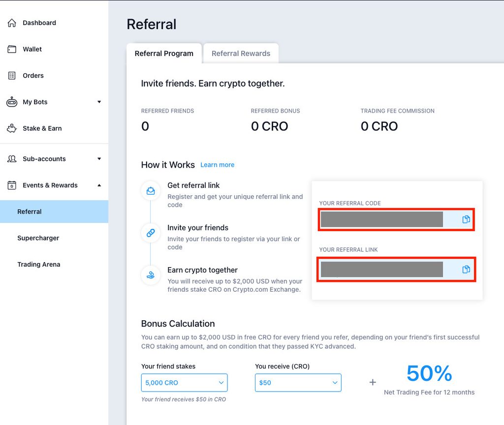
Task: Click the Sub-accounts label
Action: pyautogui.click(x=44, y=159)
